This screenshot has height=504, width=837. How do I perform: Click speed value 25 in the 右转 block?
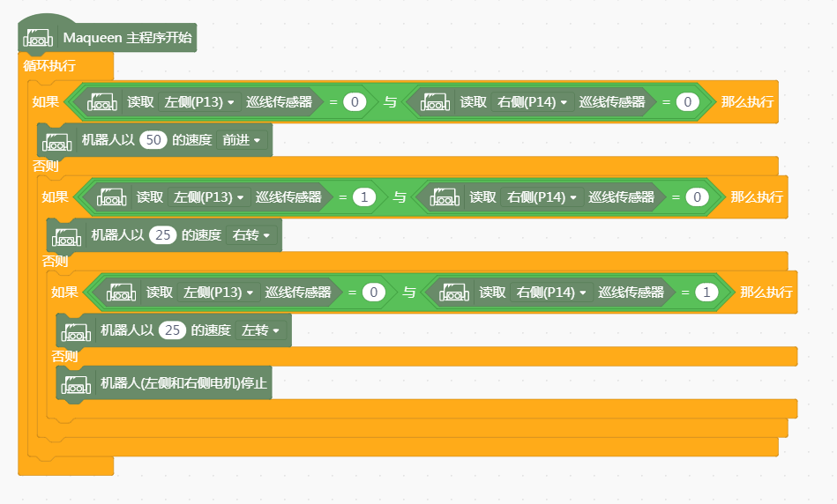(163, 235)
